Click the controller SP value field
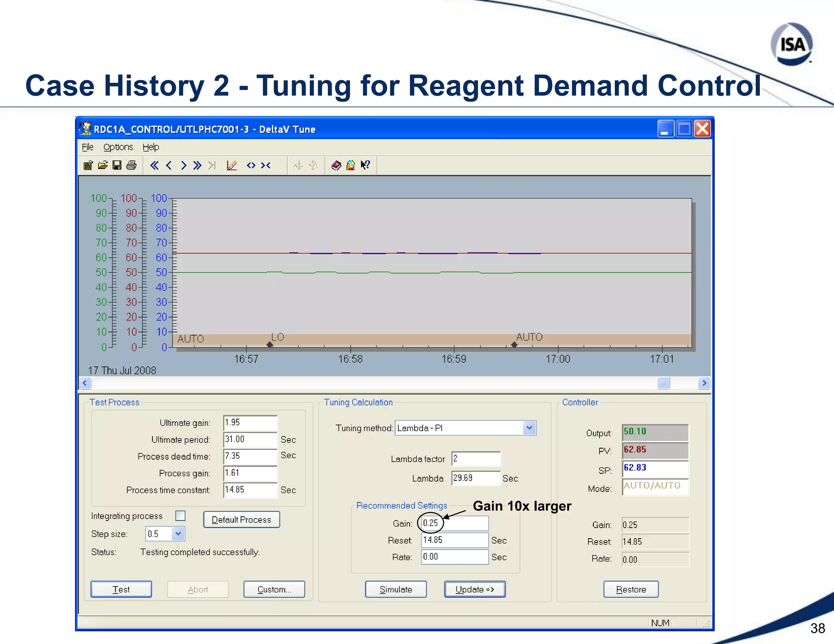This screenshot has height=644, width=834. pos(655,469)
